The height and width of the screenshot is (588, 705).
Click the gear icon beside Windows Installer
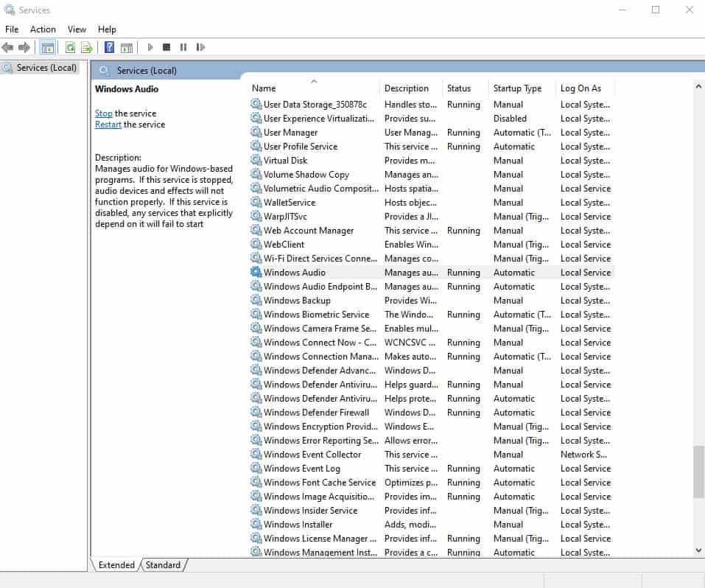pos(256,524)
